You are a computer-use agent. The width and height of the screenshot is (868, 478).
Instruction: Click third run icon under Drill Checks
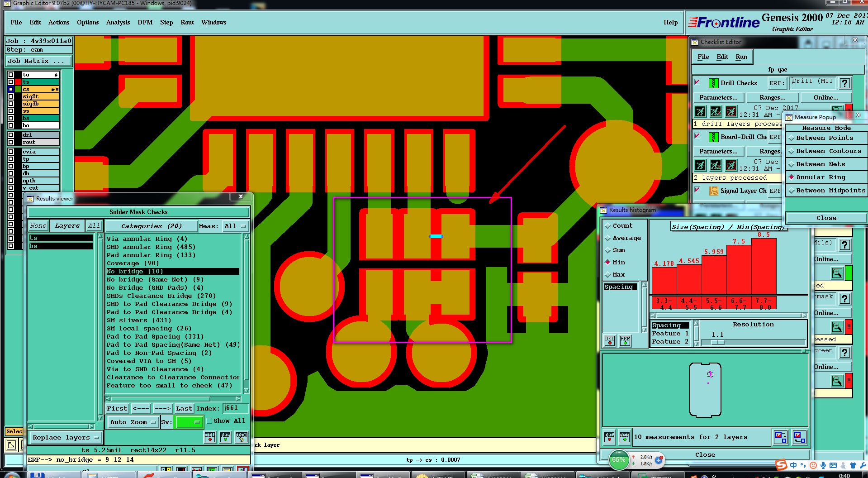731,111
